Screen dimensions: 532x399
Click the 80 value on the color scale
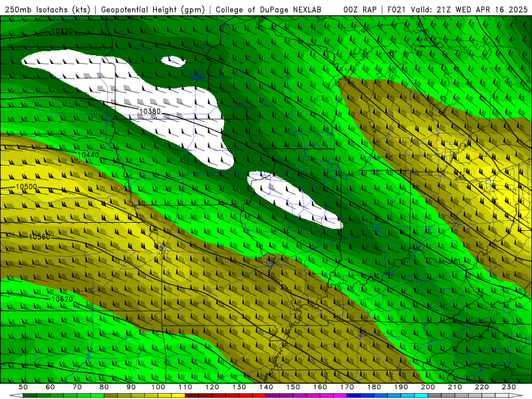pos(104,387)
